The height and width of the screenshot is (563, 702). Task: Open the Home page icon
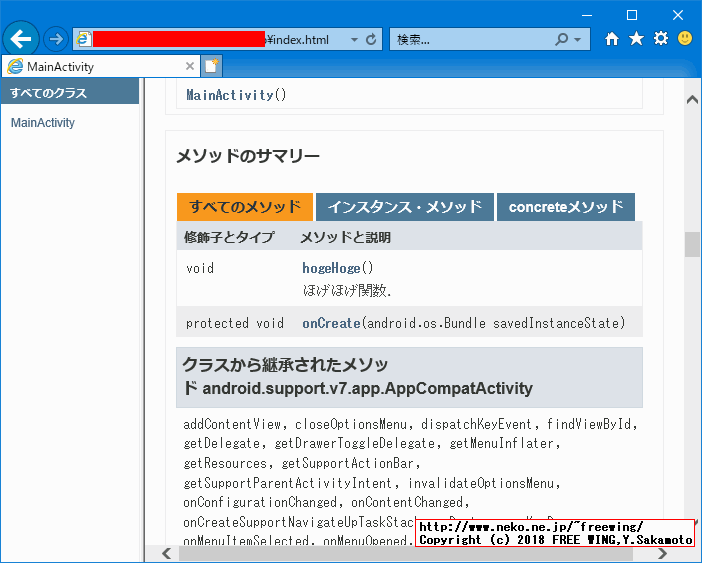click(x=612, y=39)
